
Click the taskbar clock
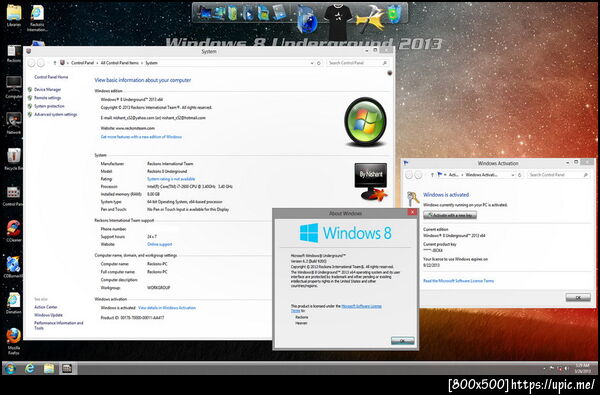click(x=583, y=368)
